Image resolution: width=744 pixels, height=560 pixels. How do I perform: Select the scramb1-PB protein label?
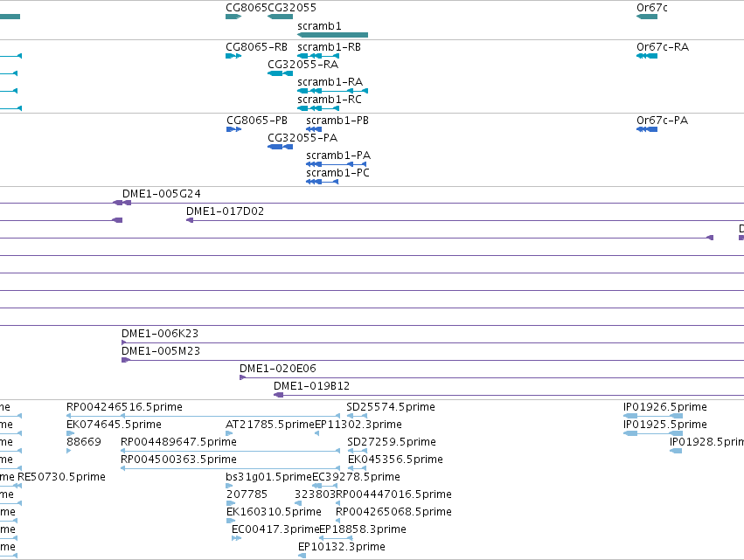pos(337,121)
